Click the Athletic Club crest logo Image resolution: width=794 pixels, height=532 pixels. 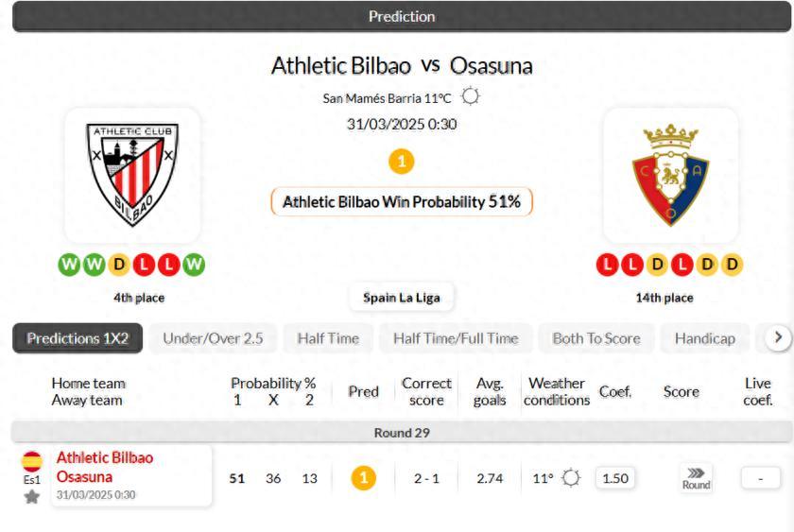click(131, 173)
